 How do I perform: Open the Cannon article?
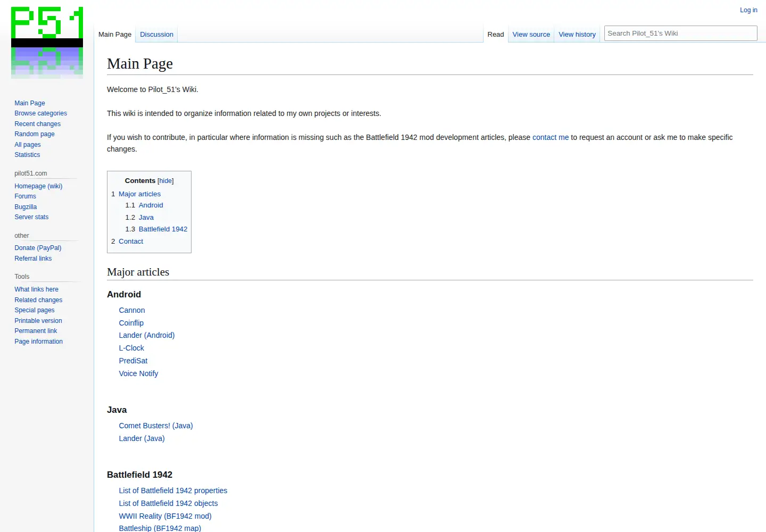tap(132, 310)
